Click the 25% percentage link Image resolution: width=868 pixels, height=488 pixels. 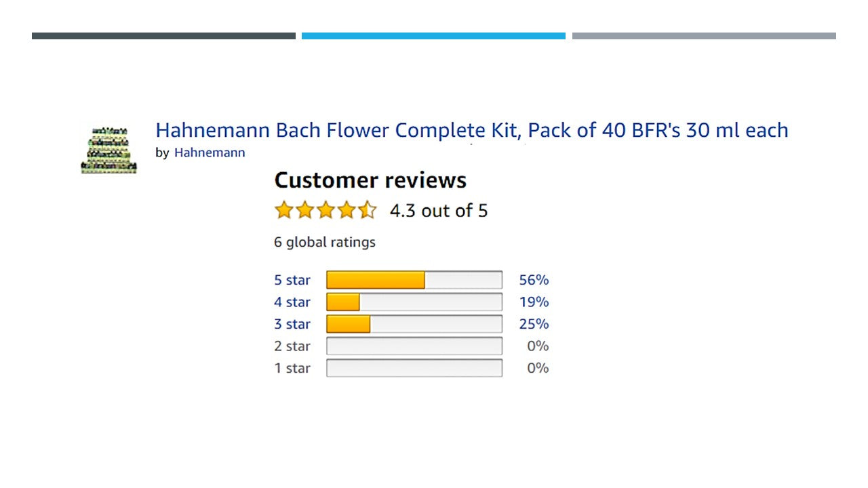534,324
